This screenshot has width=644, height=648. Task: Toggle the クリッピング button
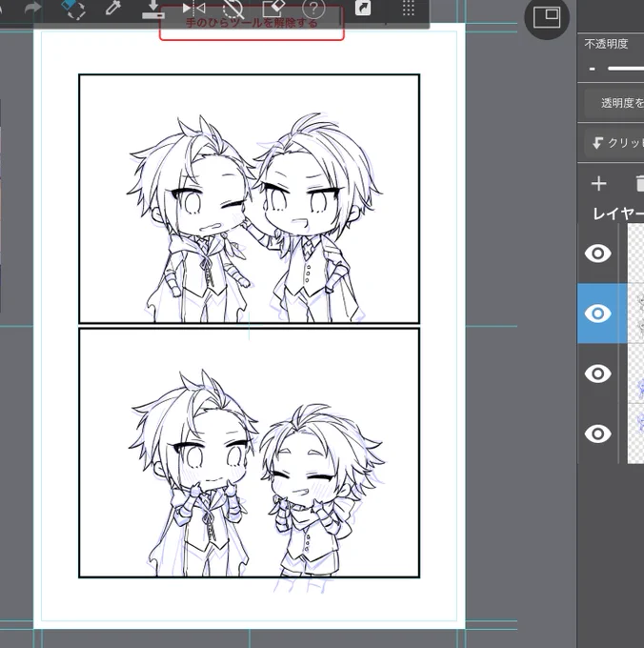coord(614,143)
